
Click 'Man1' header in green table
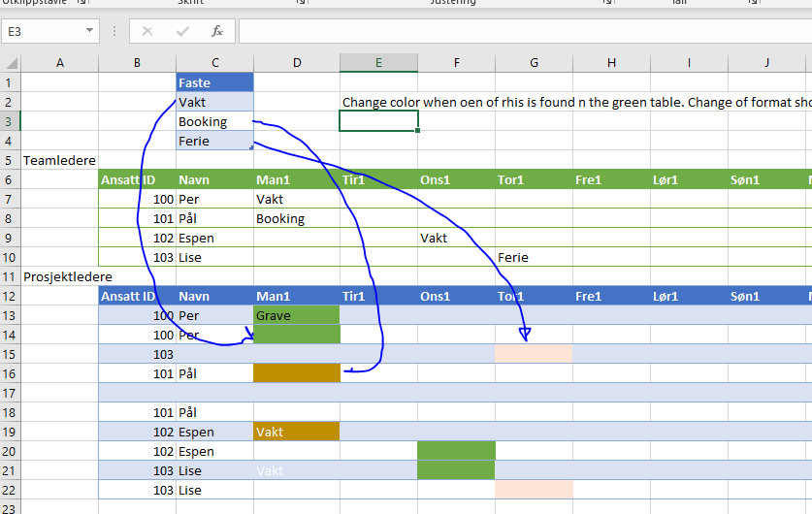297,179
